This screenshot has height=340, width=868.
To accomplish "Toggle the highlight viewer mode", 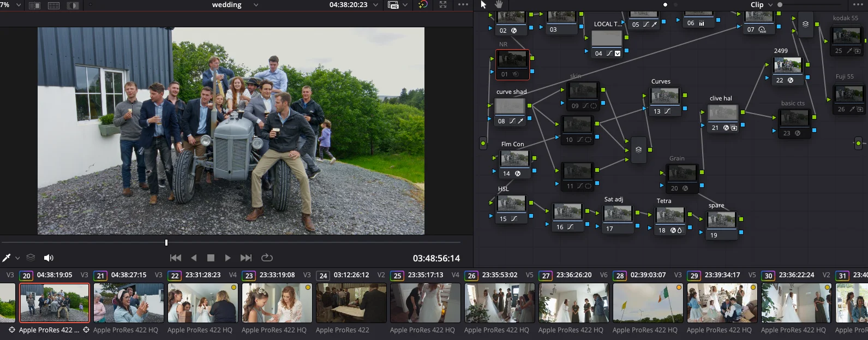I will (x=73, y=5).
